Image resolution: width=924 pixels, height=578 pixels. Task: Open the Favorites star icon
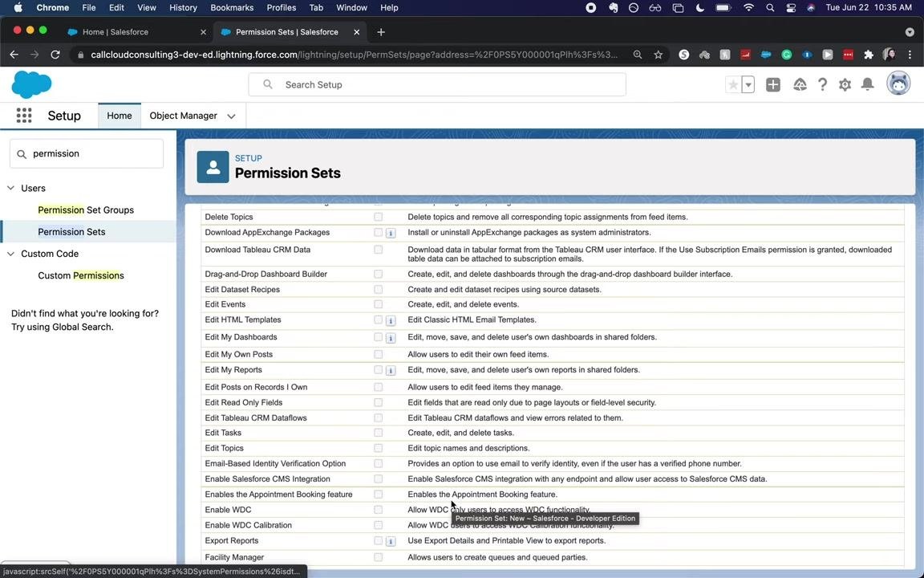click(x=733, y=85)
